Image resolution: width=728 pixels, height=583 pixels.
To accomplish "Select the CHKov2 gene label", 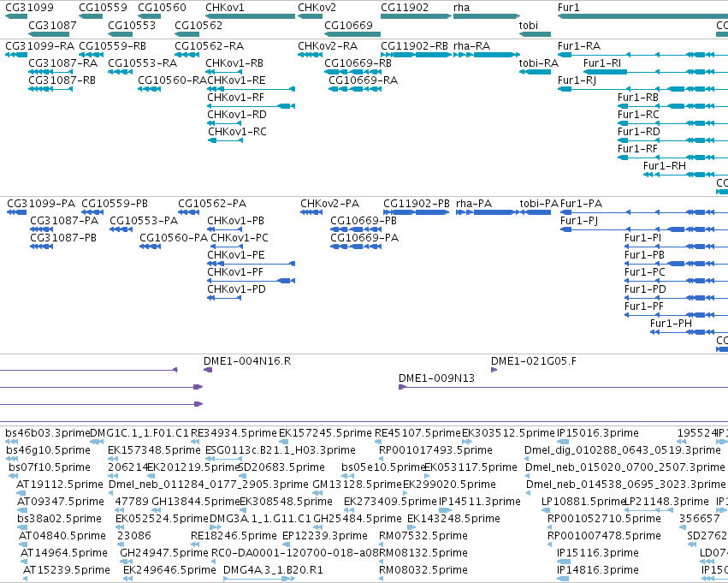I will 317,8.
